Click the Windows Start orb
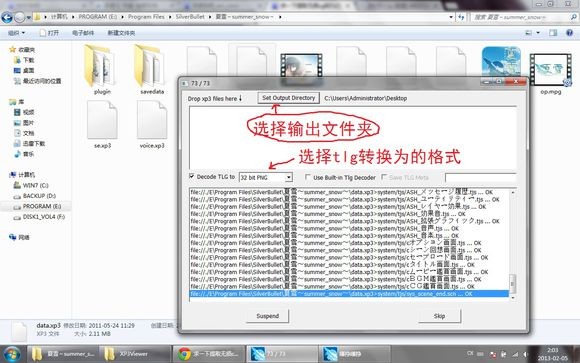Screen dimensions: 580x363 13,354
